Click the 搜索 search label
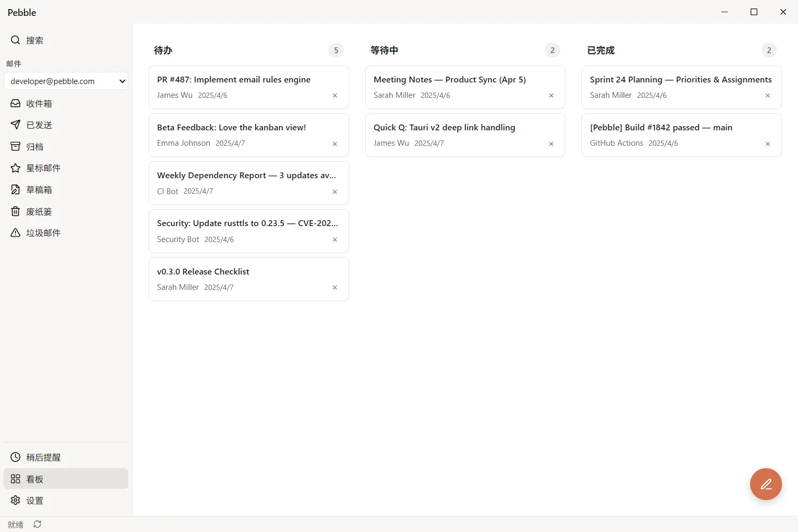The width and height of the screenshot is (798, 532). (35, 40)
